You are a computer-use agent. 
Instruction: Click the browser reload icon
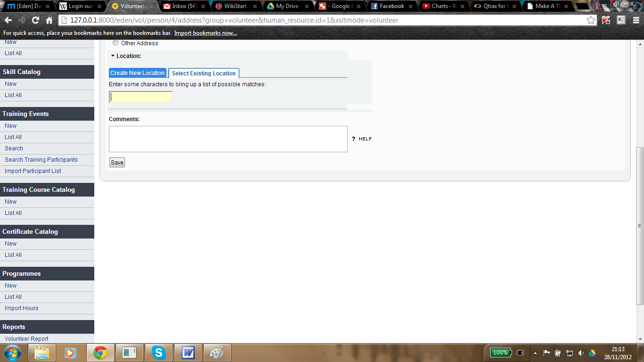(x=35, y=20)
